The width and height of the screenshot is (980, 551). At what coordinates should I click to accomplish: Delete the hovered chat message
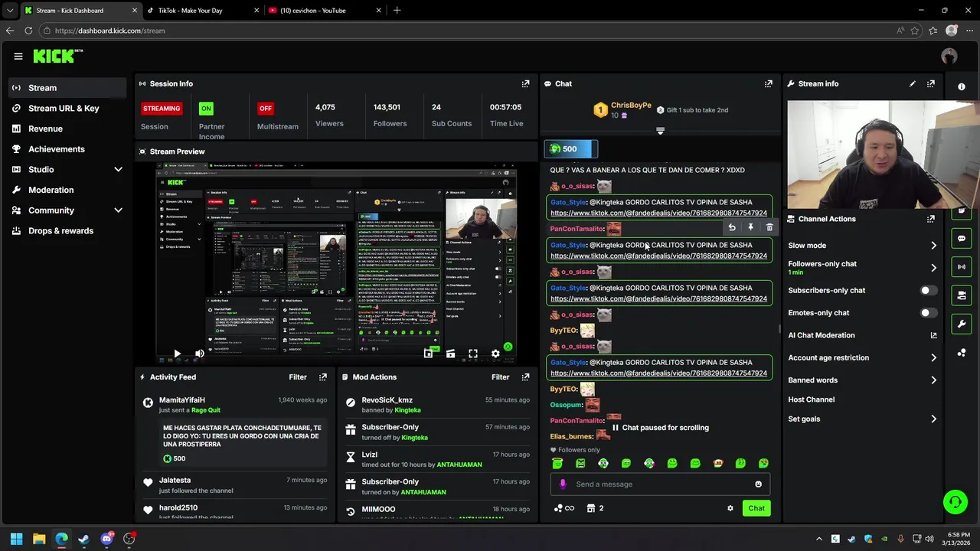coord(769,227)
